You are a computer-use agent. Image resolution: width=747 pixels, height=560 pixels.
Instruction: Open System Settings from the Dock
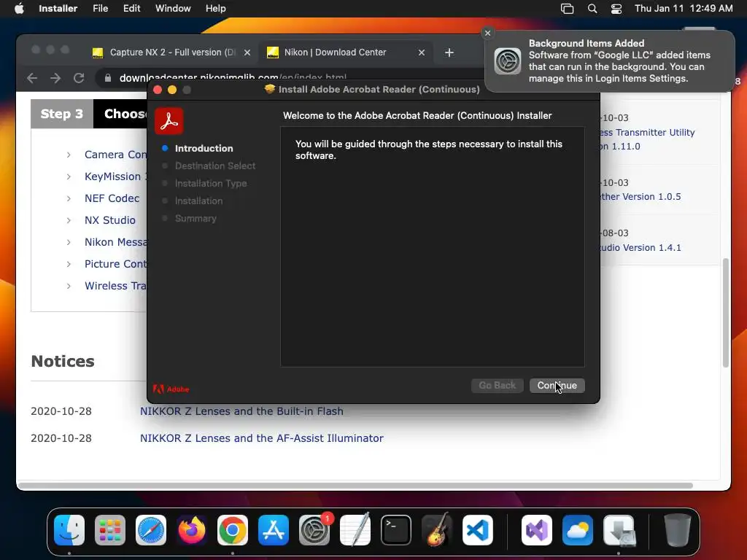(314, 530)
